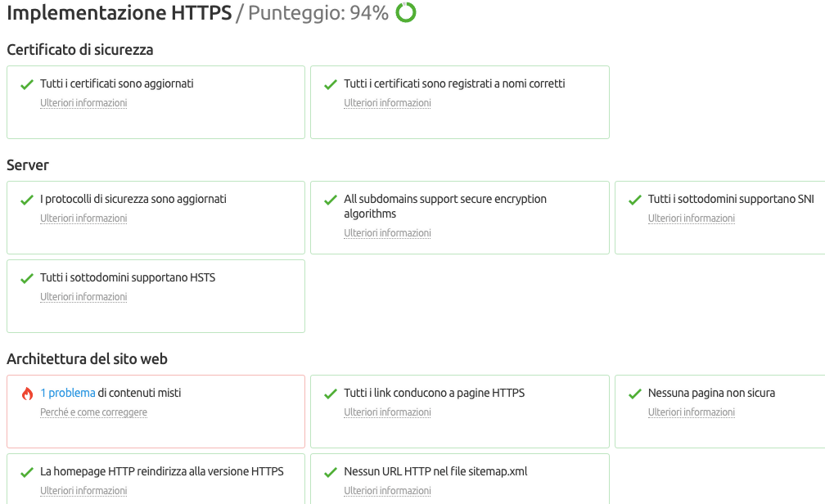Open Ulteriori informazioni under sitemap.xml card
Screen dimensions: 825x504
[x=387, y=491]
